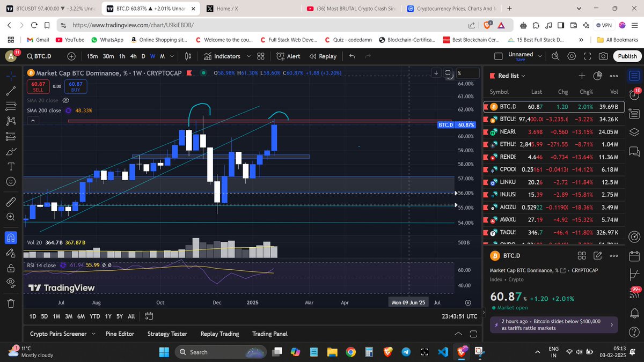Toggle hide all drawings eye icon
This screenshot has width=644, height=362.
point(11,283)
